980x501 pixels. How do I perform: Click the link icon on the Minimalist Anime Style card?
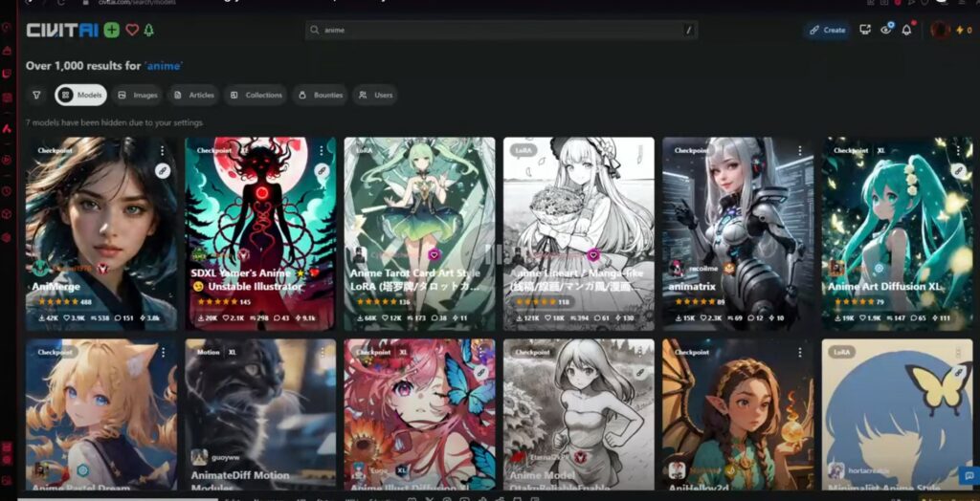959,372
